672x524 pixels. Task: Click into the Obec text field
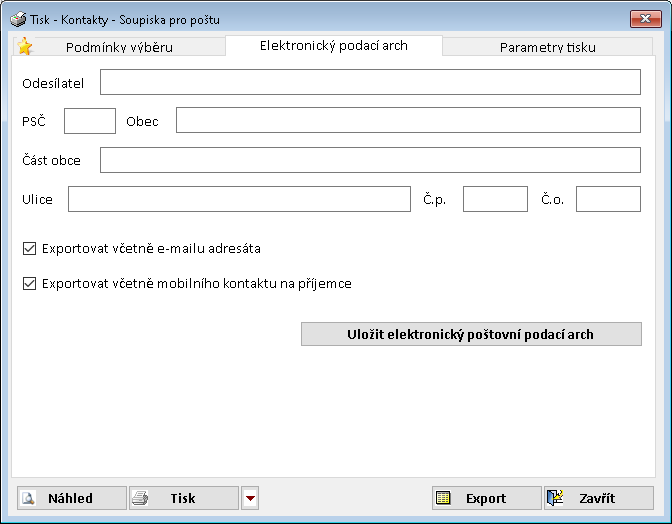pos(407,121)
